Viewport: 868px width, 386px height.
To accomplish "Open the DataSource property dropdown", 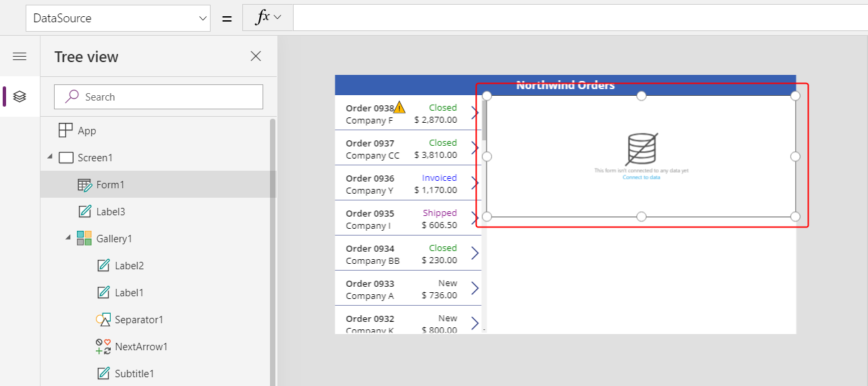I will (x=118, y=18).
